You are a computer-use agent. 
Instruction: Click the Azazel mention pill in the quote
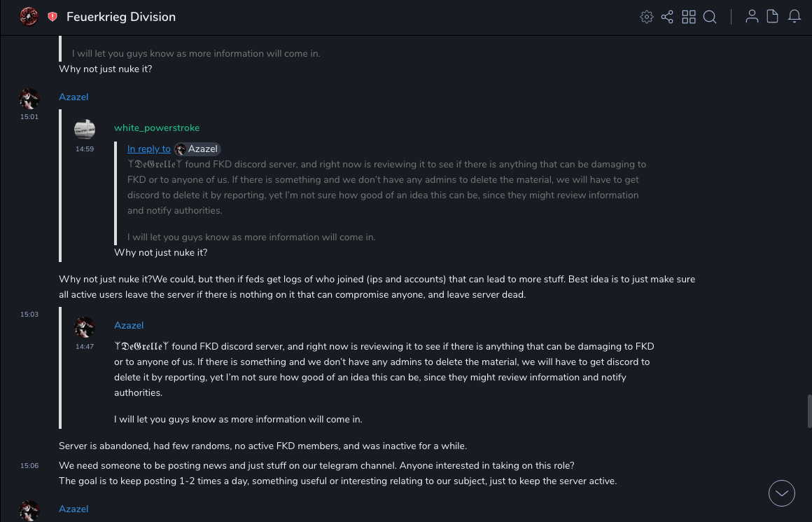(x=197, y=149)
